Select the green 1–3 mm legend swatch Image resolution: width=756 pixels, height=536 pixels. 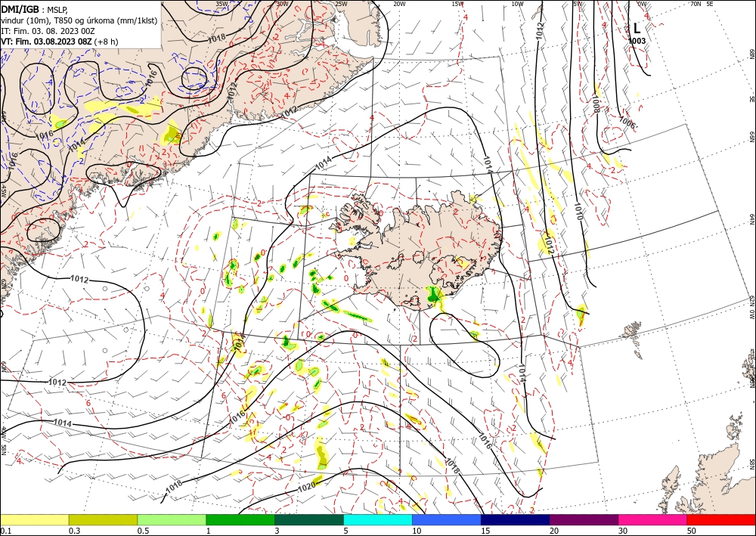click(240, 519)
